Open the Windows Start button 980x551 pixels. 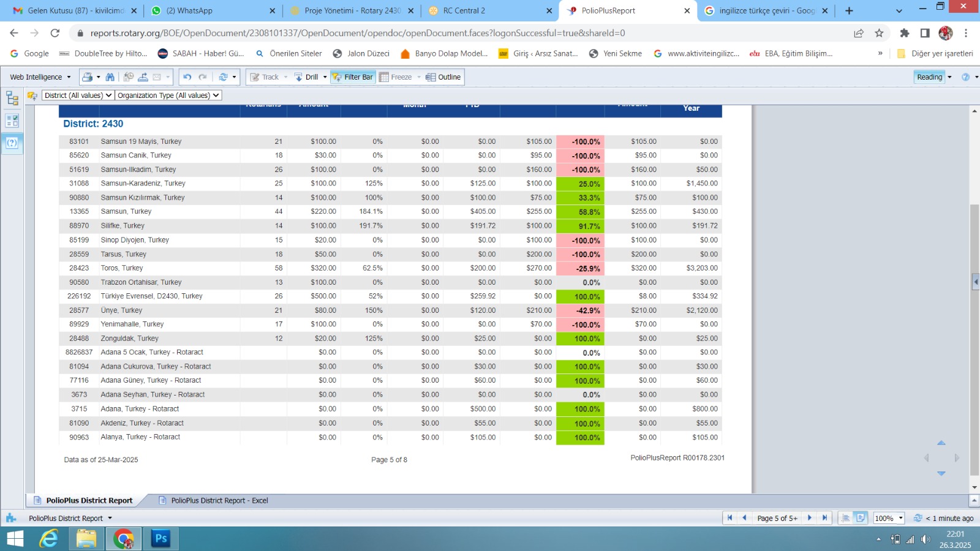pyautogui.click(x=15, y=539)
